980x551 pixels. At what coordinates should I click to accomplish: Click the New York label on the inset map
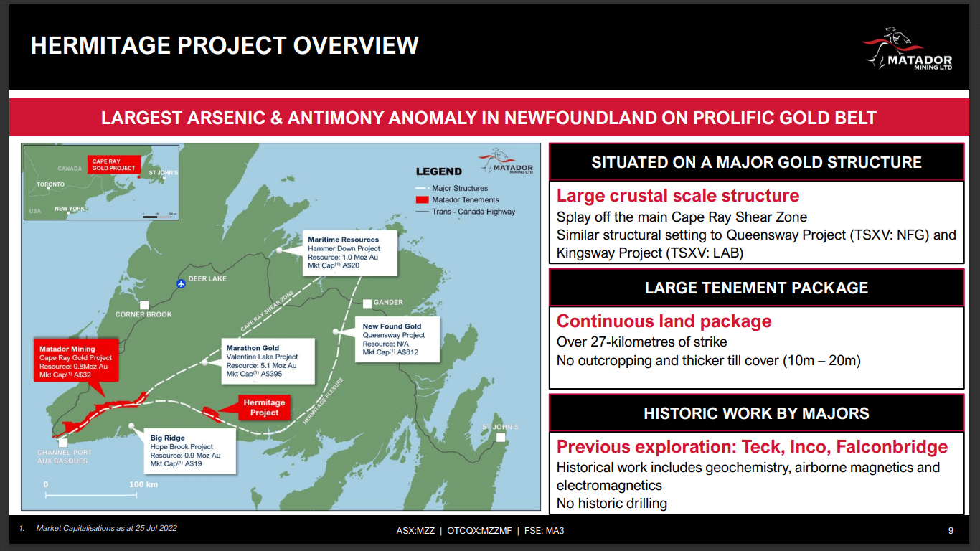(70, 209)
